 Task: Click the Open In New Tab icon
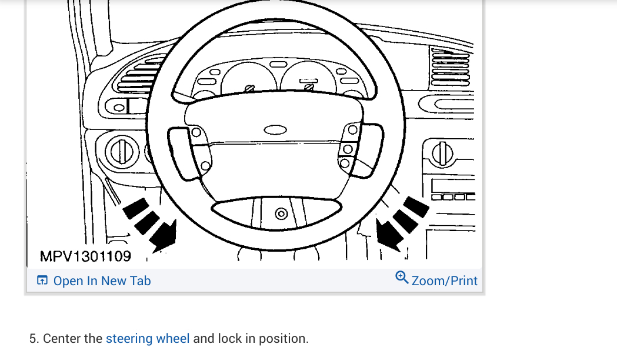point(42,280)
